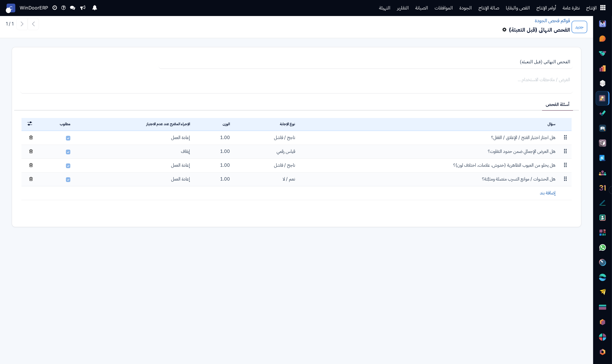Open the أوامر الإنتاج menu
The width and height of the screenshot is (612, 364).
click(x=546, y=8)
